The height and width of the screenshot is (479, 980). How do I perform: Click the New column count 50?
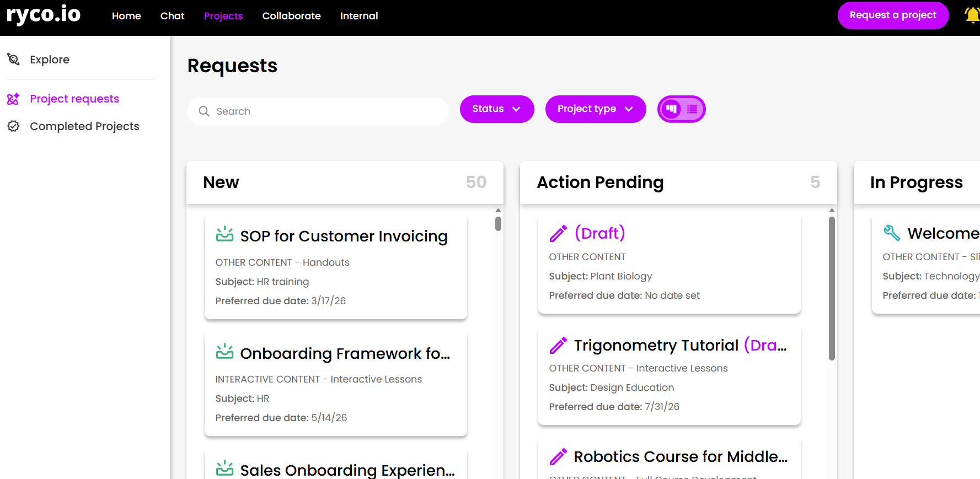point(476,182)
